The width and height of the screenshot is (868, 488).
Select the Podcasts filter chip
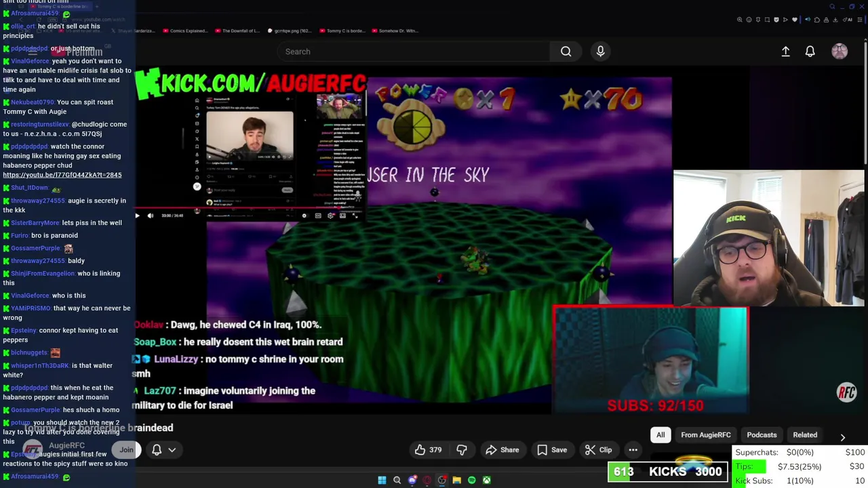coord(762,435)
